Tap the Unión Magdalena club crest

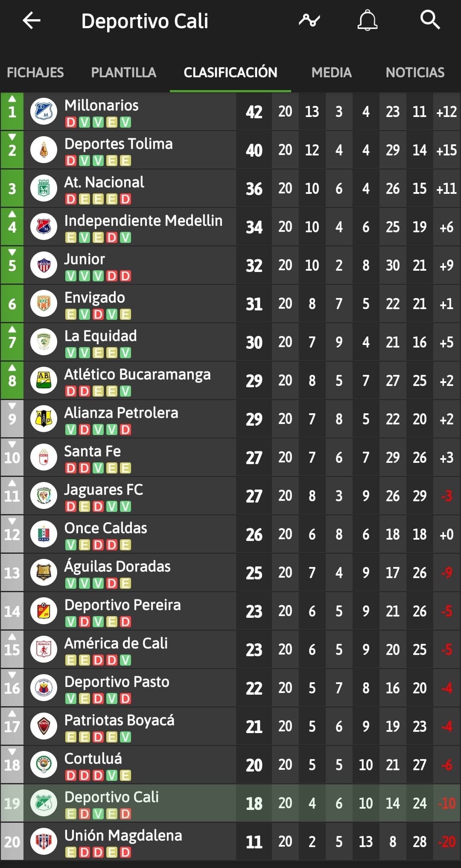pos(44,842)
